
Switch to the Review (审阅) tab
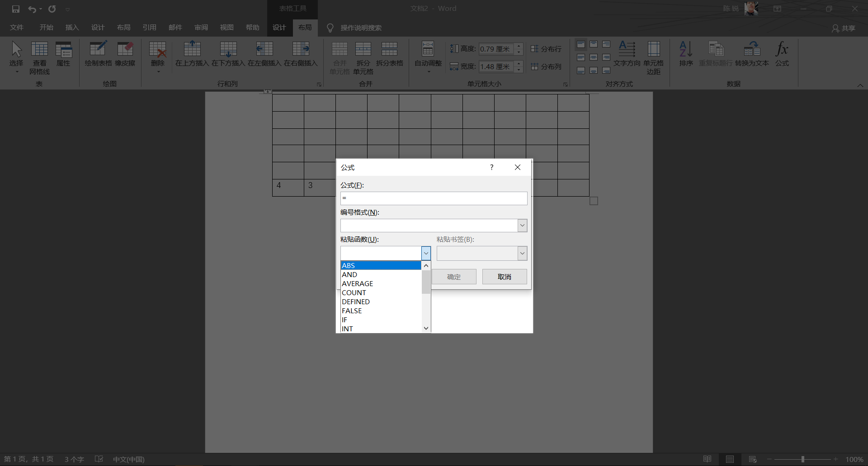(201, 28)
